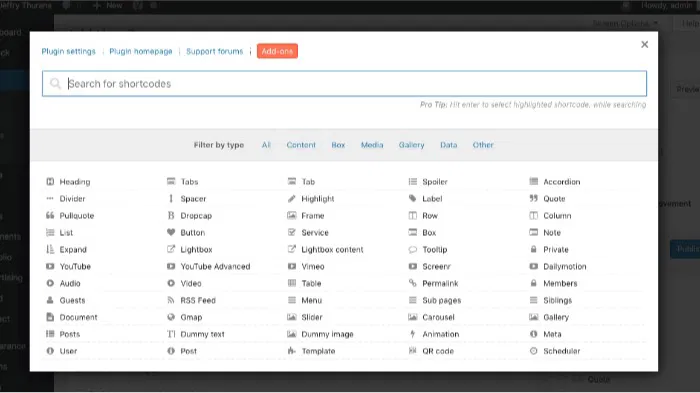Pick the Members shortcode text
The height and width of the screenshot is (393, 700).
click(560, 283)
